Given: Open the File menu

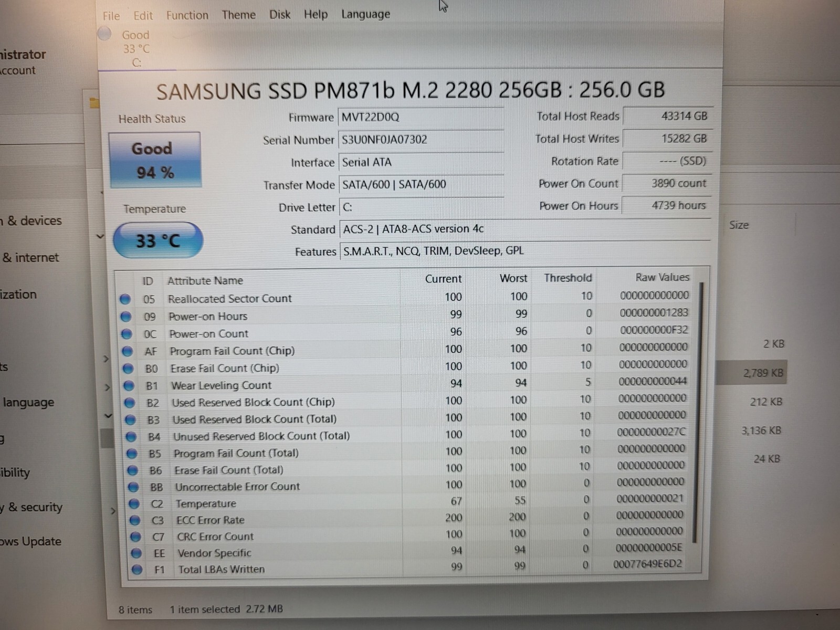Looking at the screenshot, I should (x=111, y=16).
